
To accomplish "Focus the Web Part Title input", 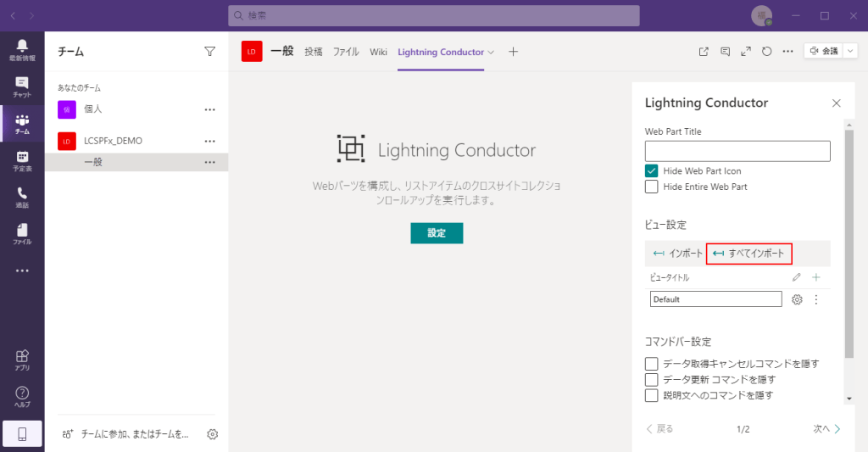I will 737,151.
